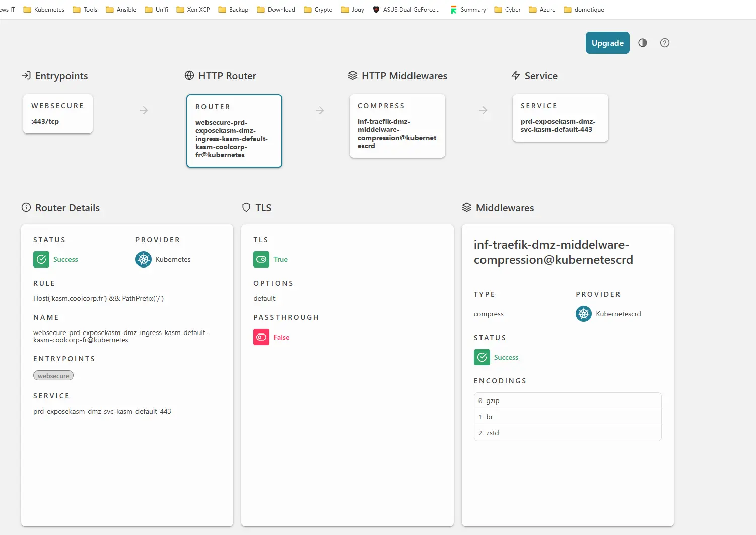The width and height of the screenshot is (756, 535).
Task: Click the Upgrade button
Action: point(607,43)
